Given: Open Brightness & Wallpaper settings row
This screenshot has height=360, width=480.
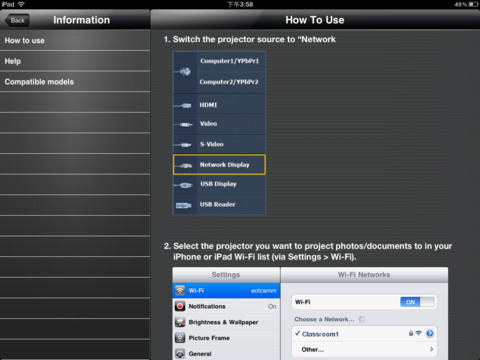Looking at the screenshot, I should coord(226,322).
